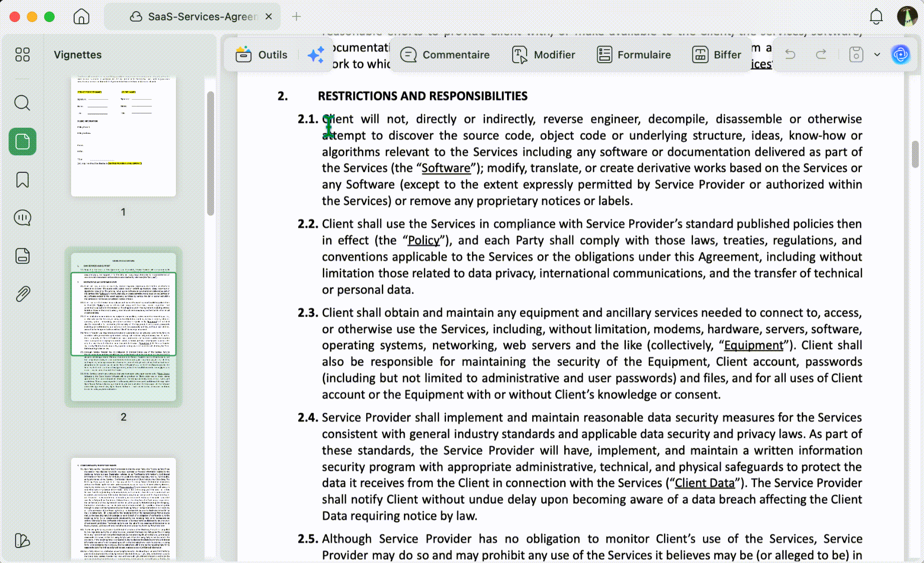The width and height of the screenshot is (924, 563).
Task: Expand the save options dropdown arrow
Action: 877,55
